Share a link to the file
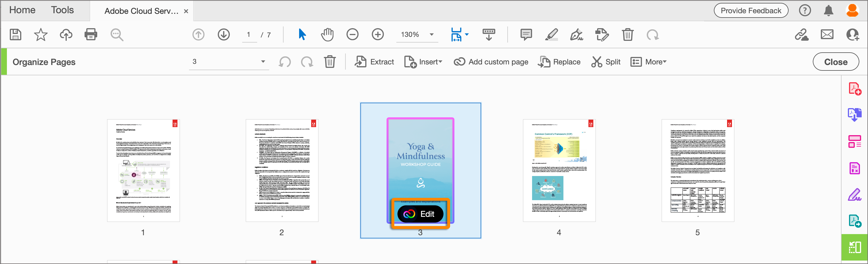 coord(802,34)
